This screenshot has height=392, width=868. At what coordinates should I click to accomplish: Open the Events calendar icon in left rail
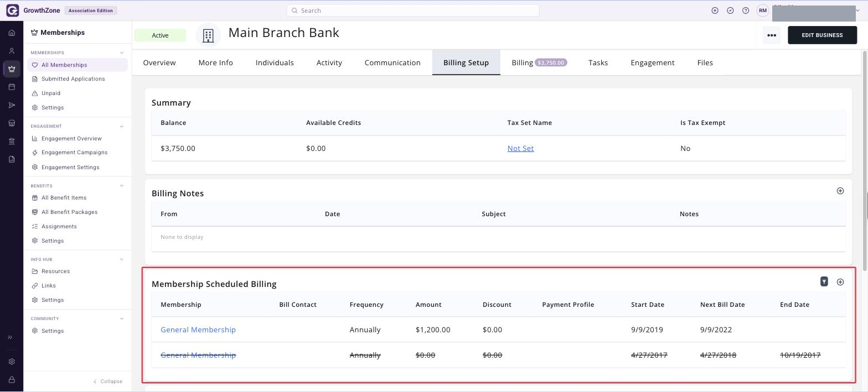(12, 87)
